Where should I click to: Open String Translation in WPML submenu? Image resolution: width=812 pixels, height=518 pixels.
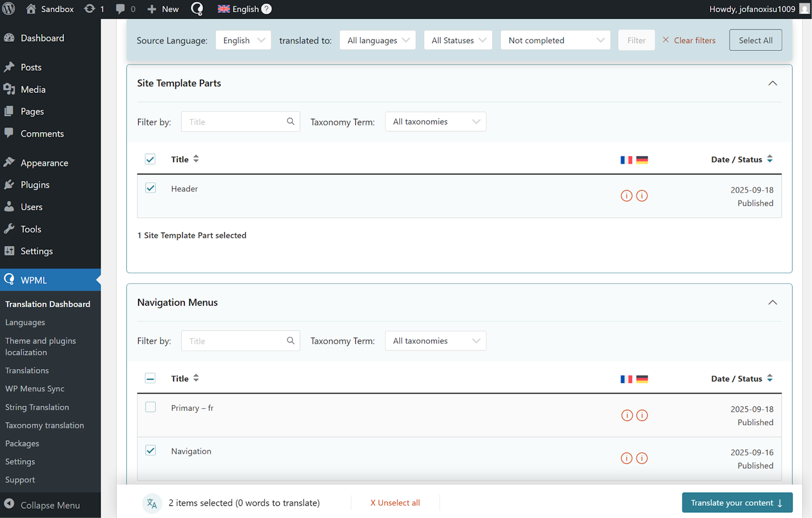coord(37,407)
